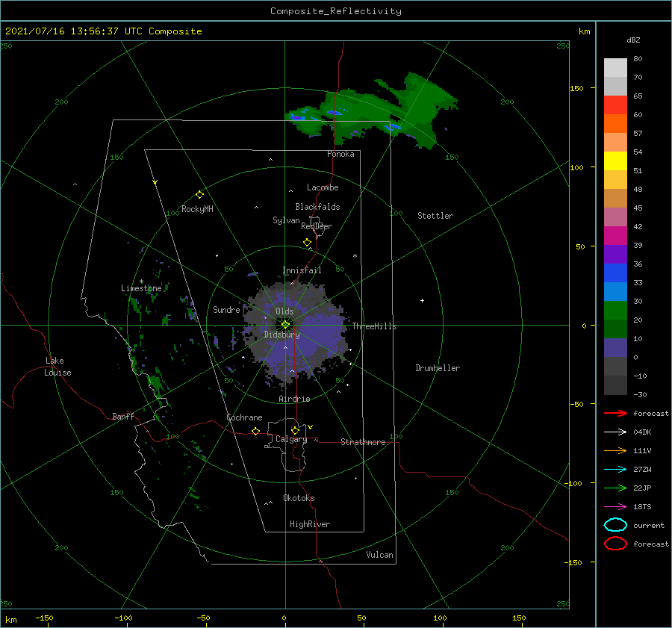Screen dimensions: 672x628
Task: Click the Strathmore town label
Action: [363, 442]
